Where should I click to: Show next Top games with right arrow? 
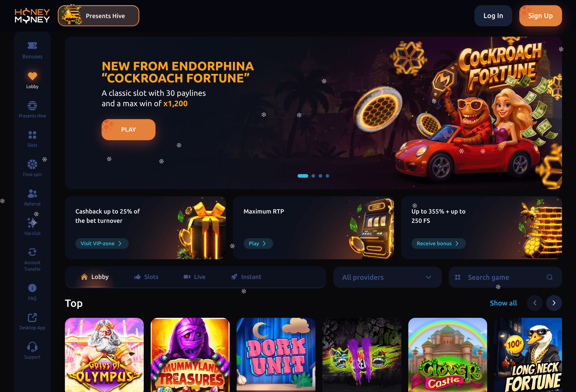554,303
